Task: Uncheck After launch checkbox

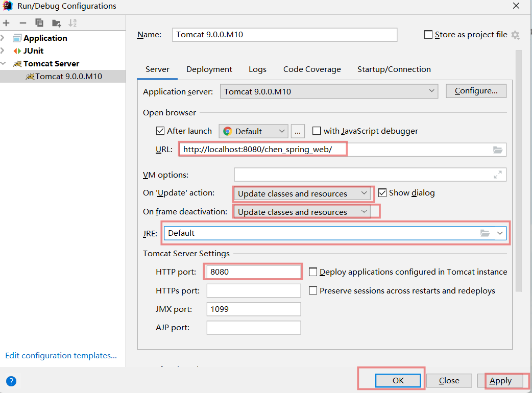Action: coord(160,131)
